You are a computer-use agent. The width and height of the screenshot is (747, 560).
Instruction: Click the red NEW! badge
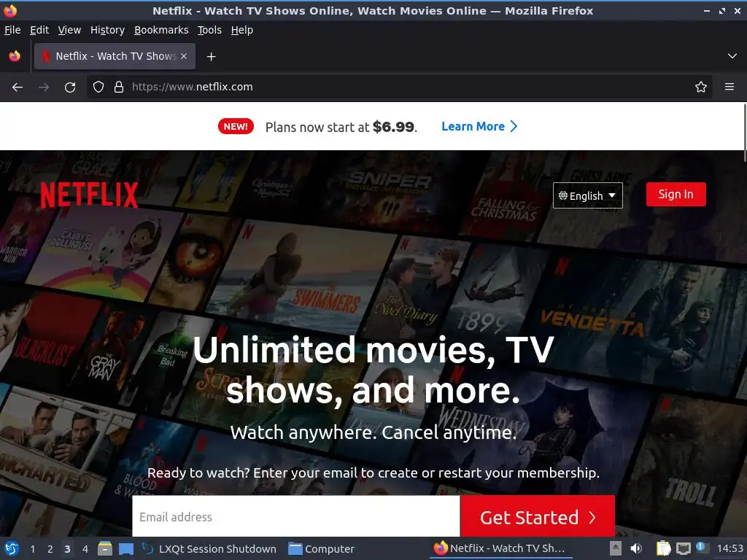point(236,127)
